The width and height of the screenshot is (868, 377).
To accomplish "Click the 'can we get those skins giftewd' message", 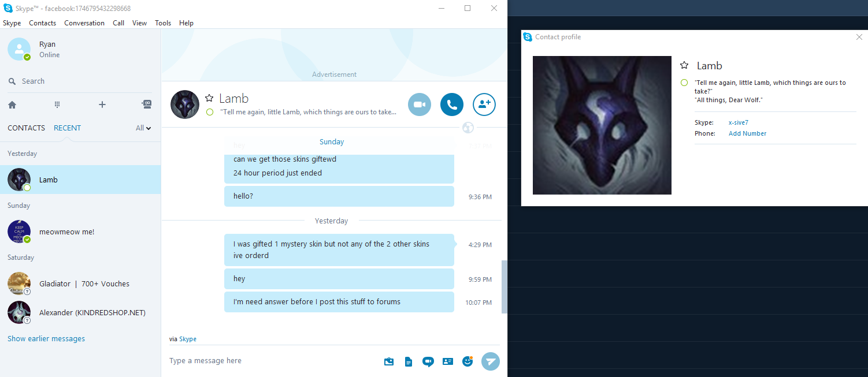I will coord(285,159).
